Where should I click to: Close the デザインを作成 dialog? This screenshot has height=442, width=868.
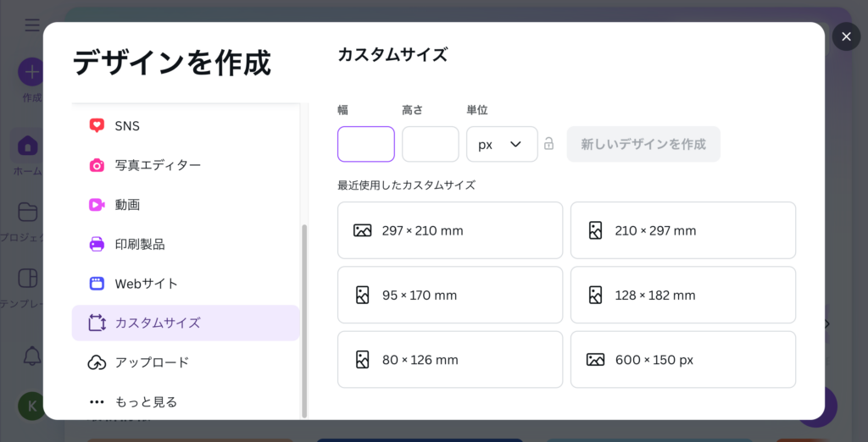(x=846, y=36)
